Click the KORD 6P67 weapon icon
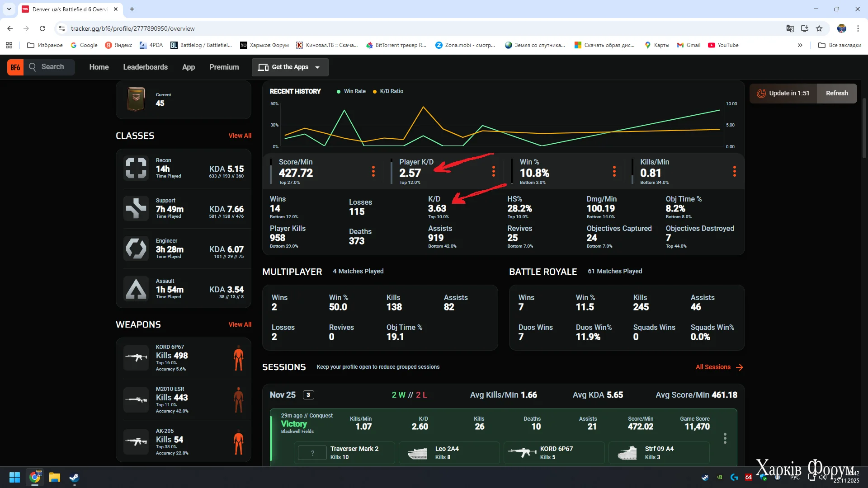This screenshot has height=488, width=868. (136, 358)
